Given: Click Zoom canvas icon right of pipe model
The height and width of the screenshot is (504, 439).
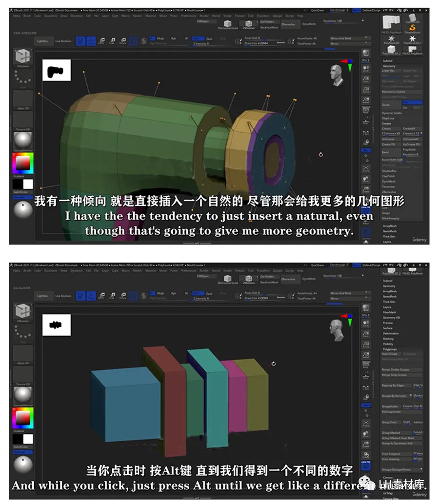Looking at the screenshot, I should pyautogui.click(x=366, y=79).
